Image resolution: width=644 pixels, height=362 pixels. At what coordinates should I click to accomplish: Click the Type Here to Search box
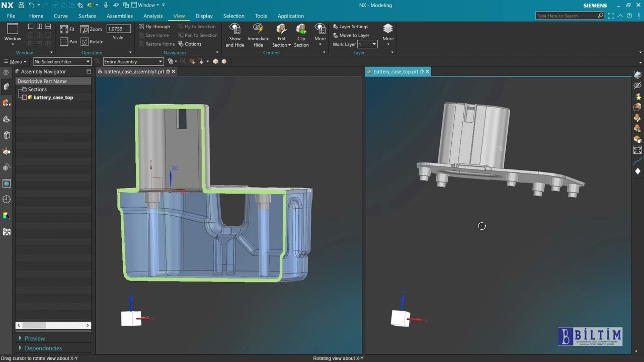click(570, 16)
